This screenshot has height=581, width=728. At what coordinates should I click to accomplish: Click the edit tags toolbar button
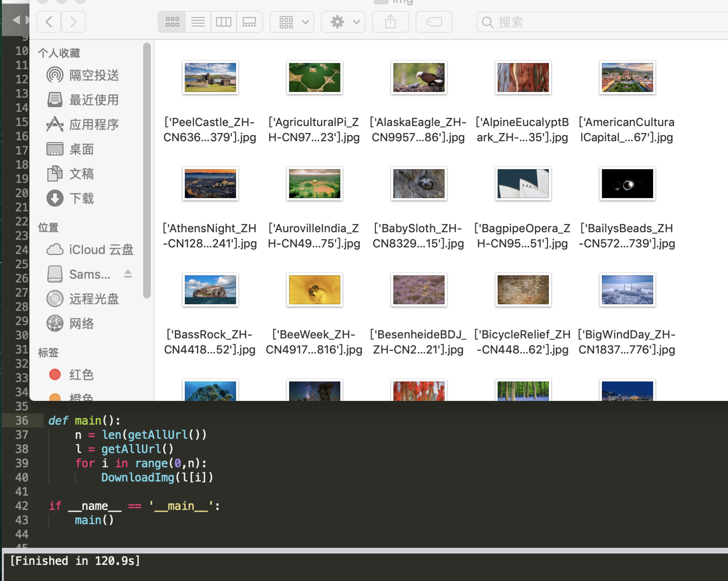coord(434,22)
